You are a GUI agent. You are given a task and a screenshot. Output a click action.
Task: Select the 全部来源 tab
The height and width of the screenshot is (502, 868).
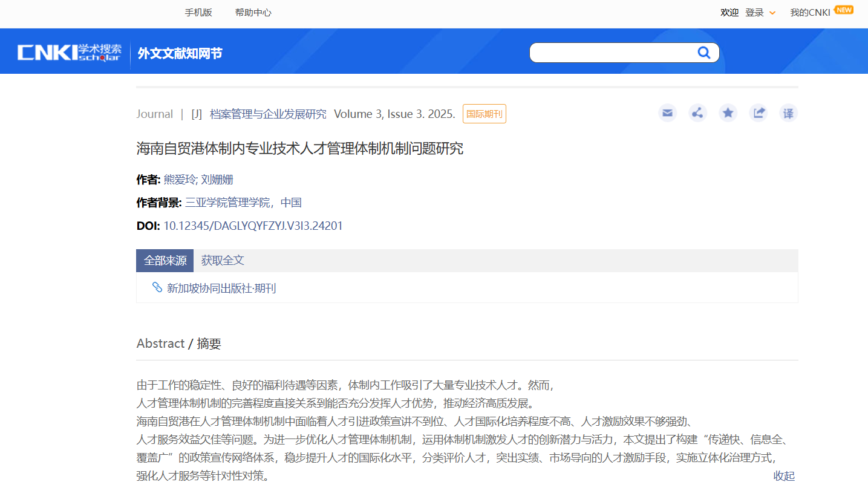(165, 261)
